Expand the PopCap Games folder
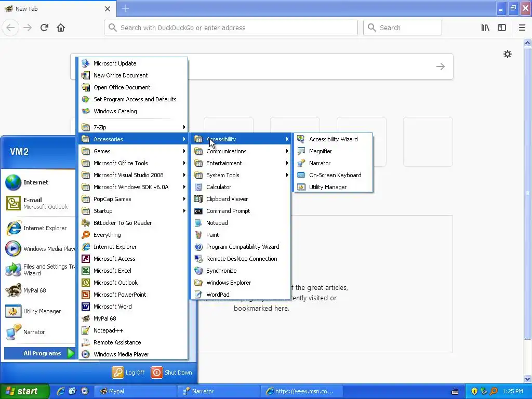The image size is (532, 399). pos(134,199)
